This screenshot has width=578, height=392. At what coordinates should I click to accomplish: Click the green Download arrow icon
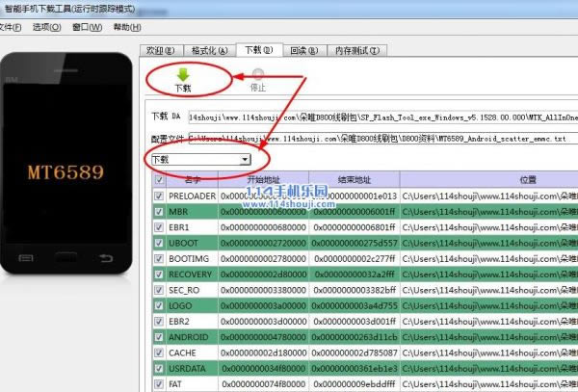pos(183,73)
